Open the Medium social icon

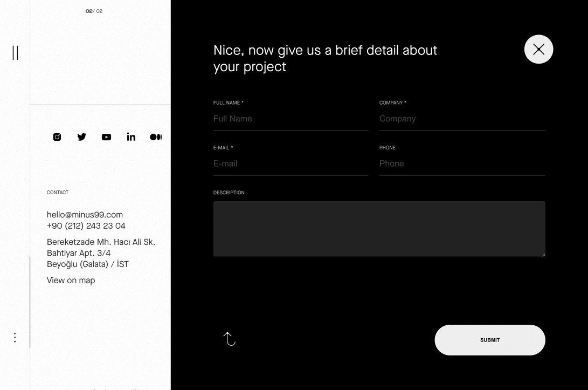[x=155, y=137]
